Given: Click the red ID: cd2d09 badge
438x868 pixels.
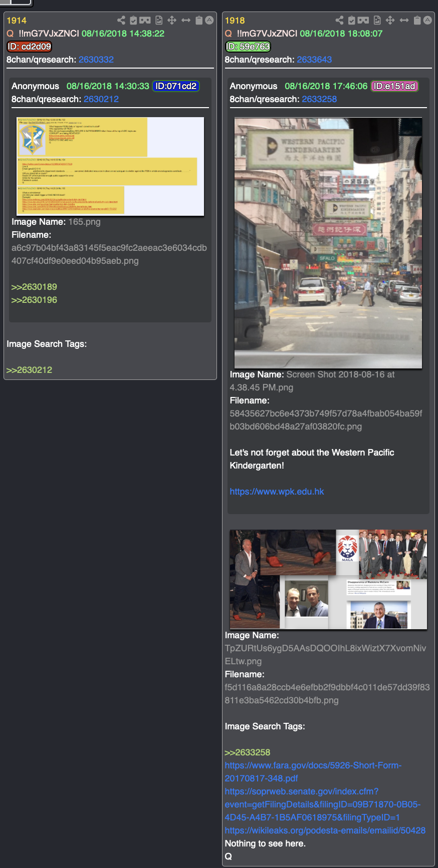Looking at the screenshot, I should pos(30,47).
